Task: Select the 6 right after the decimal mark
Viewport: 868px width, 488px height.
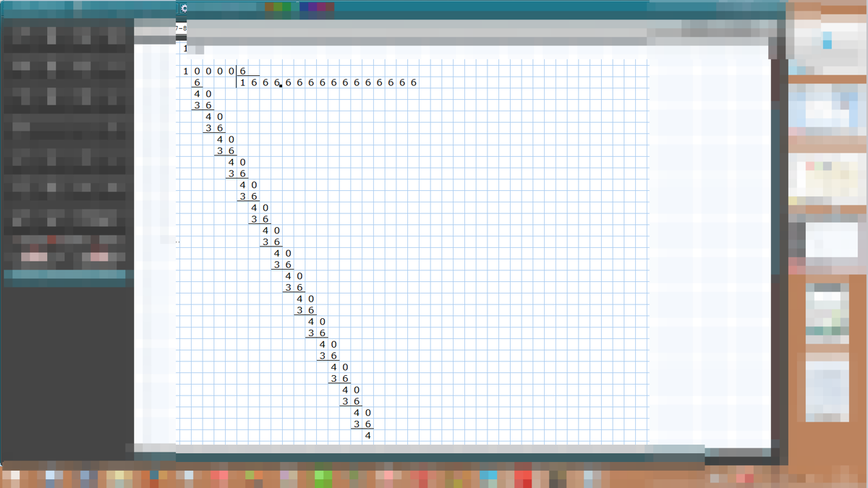Action: pyautogui.click(x=289, y=83)
